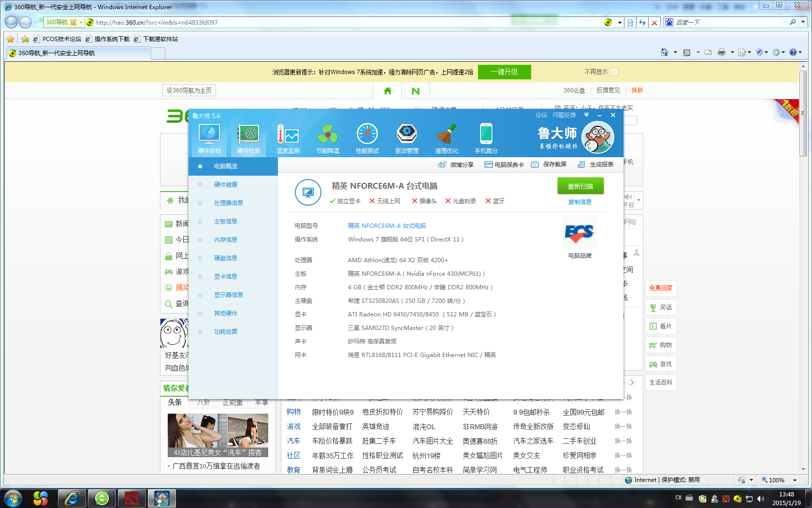
Task: Click 生成报表 to generate a report
Action: click(x=595, y=164)
